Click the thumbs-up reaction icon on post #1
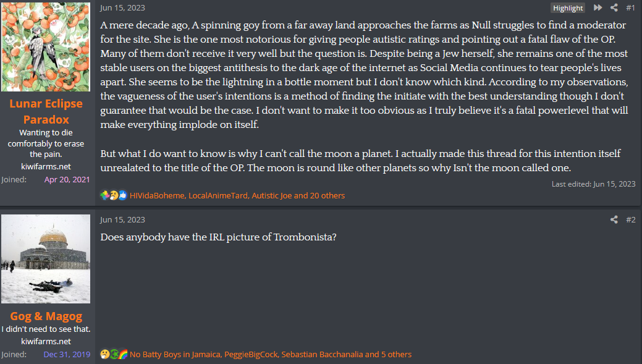 (122, 195)
